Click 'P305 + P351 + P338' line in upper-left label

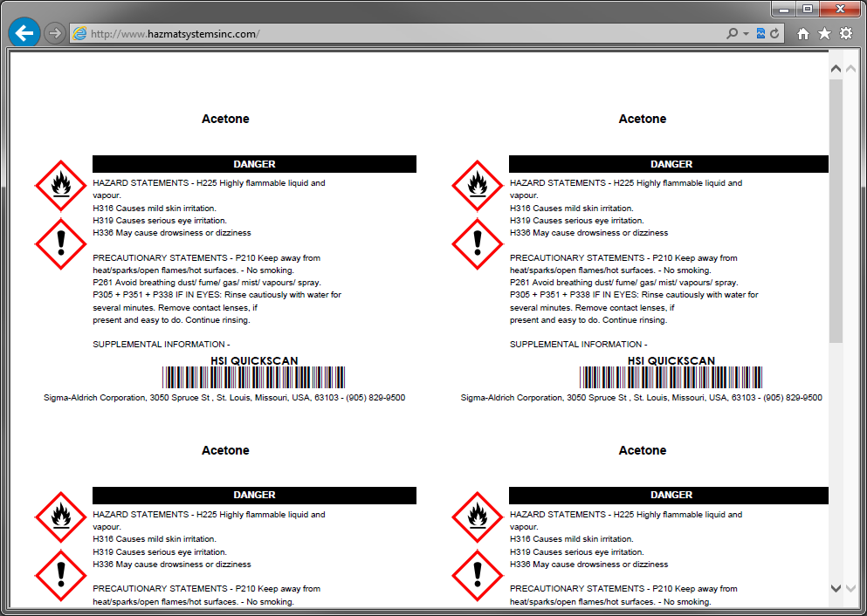coord(217,295)
